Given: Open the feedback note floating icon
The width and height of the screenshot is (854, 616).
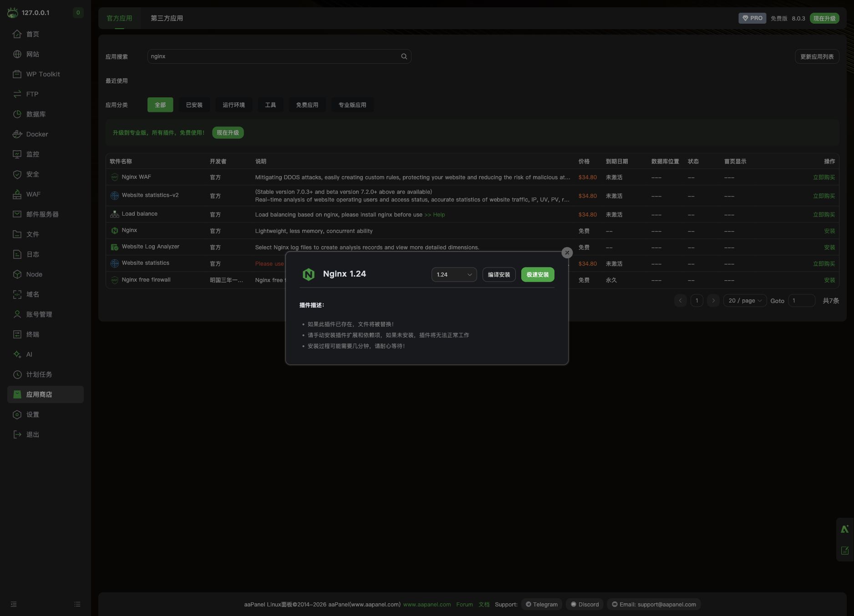Looking at the screenshot, I should (x=845, y=550).
